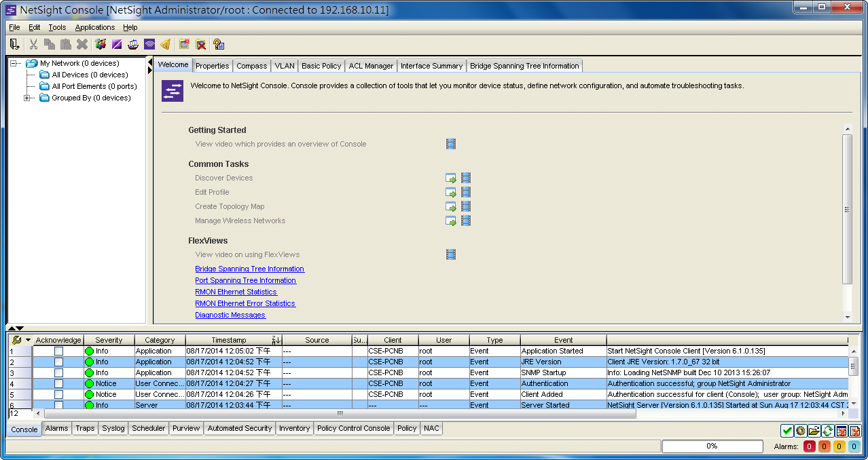This screenshot has width=868, height=460.
Task: Click the yellow alarm counter
Action: [839, 446]
